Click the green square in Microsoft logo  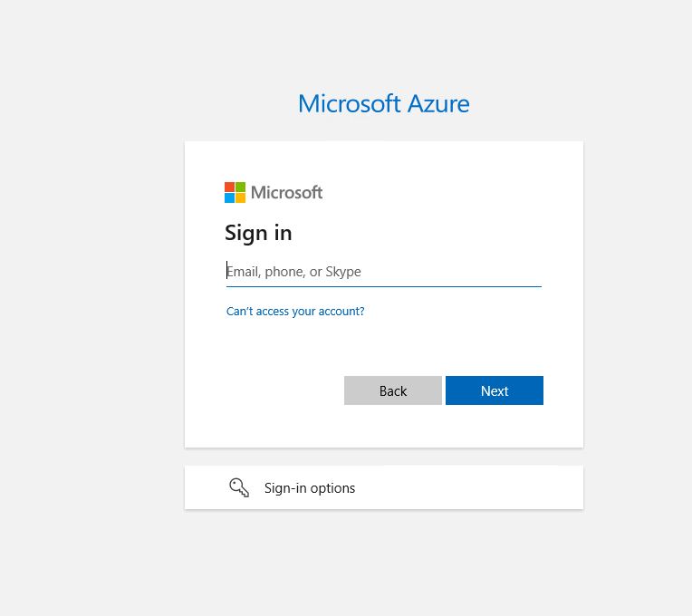tap(240, 187)
